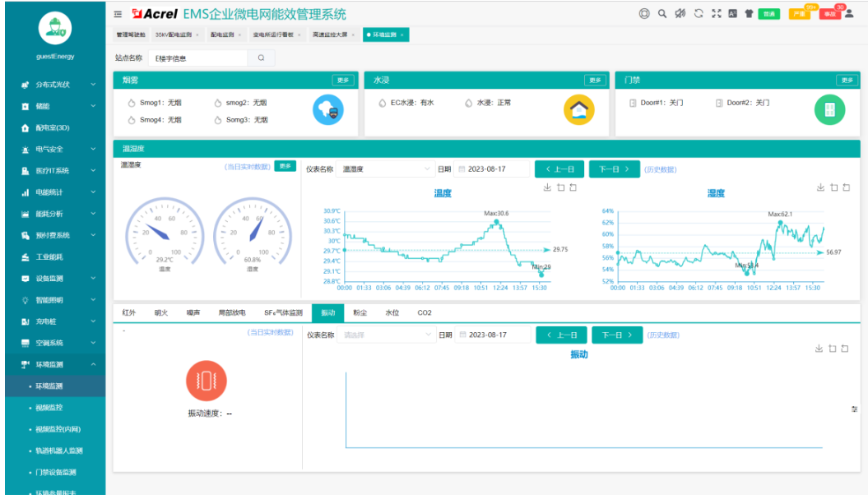This screenshot has height=499, width=868.
Task: Click 更多 in the 门禁 panel
Action: pyautogui.click(x=847, y=81)
